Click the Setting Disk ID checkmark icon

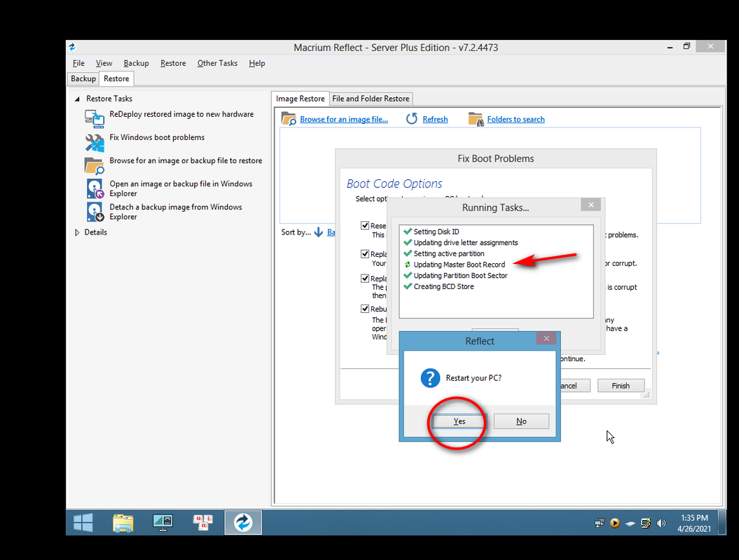tap(408, 231)
